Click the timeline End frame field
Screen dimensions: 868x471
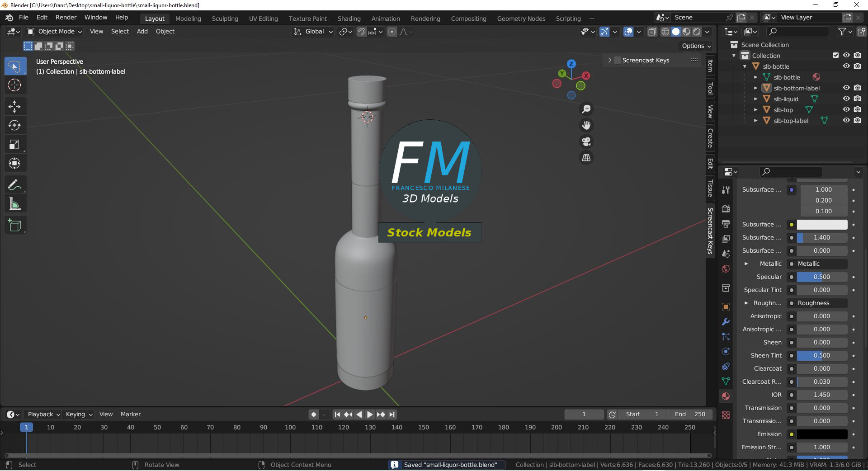pos(689,414)
